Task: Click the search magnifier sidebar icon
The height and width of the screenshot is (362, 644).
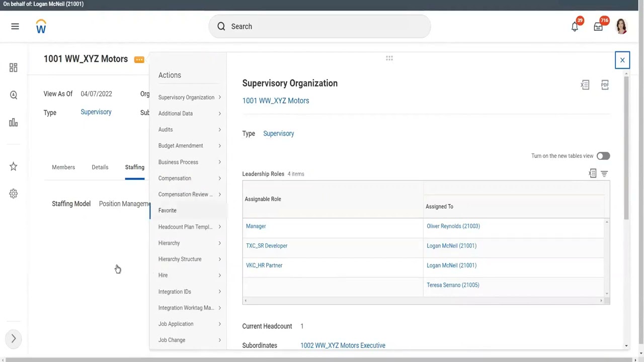Action: 14,95
